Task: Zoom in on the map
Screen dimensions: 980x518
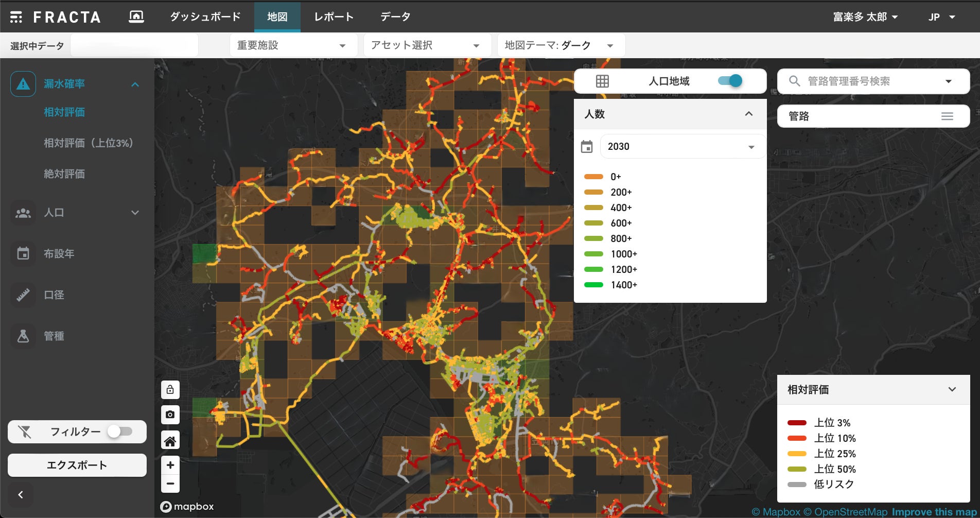Action: coord(170,465)
